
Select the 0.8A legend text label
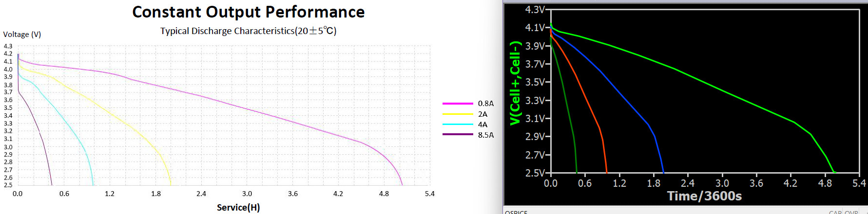coord(485,104)
